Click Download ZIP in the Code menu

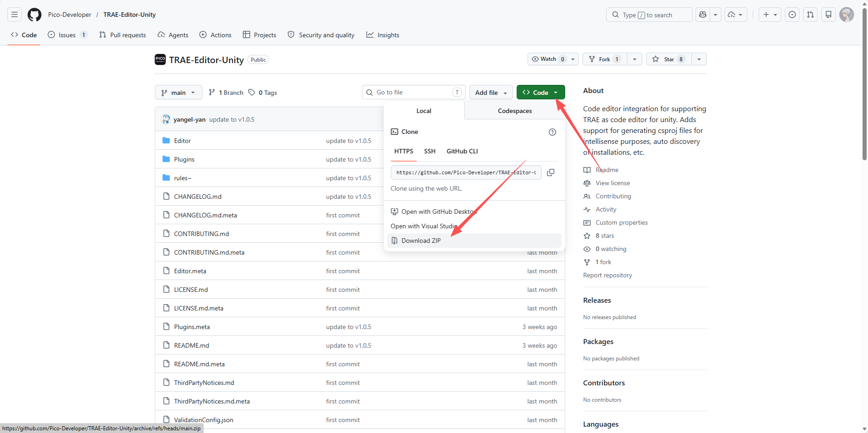click(x=474, y=241)
